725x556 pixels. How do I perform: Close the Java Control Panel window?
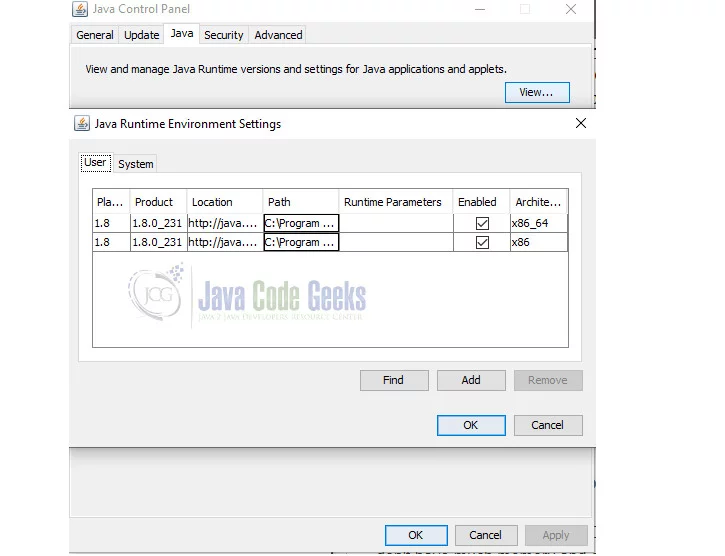(x=571, y=9)
